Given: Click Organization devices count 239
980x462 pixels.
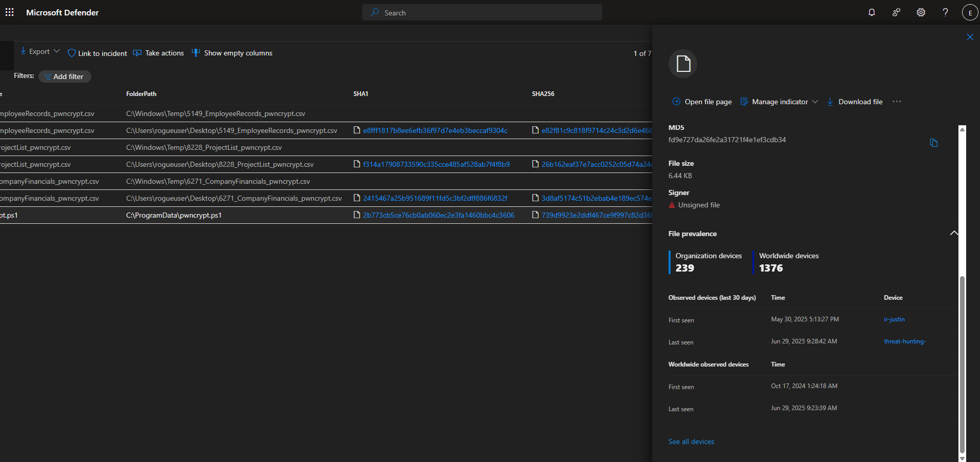Looking at the screenshot, I should point(684,268).
